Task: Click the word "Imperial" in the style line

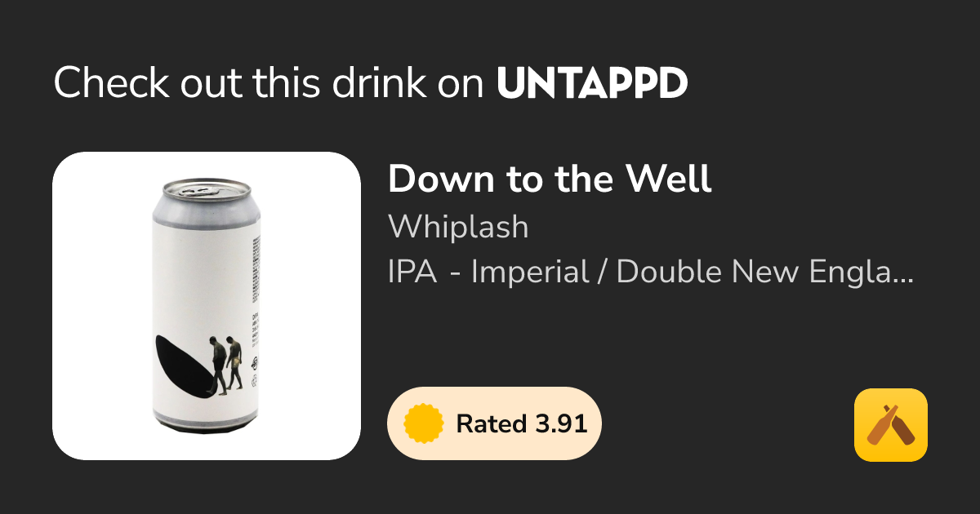Action: 530,273
